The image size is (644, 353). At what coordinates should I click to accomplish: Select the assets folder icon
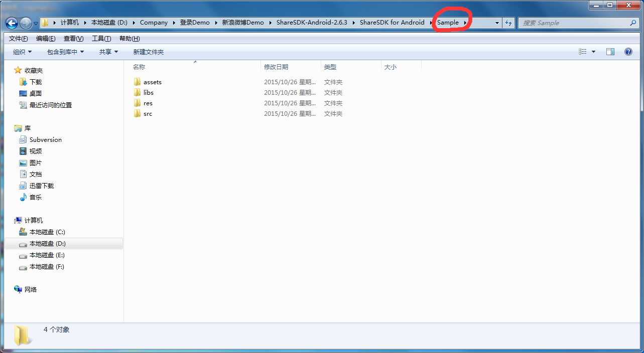coord(138,82)
